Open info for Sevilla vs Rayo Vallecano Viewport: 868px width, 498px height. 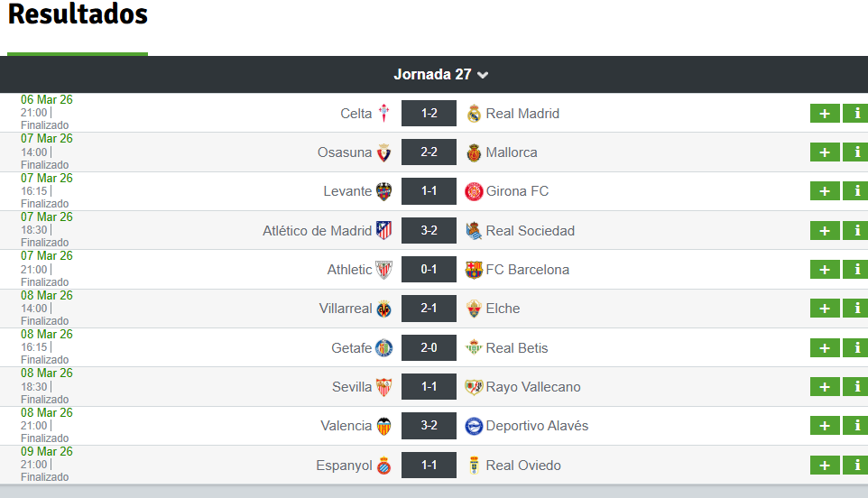click(856, 387)
